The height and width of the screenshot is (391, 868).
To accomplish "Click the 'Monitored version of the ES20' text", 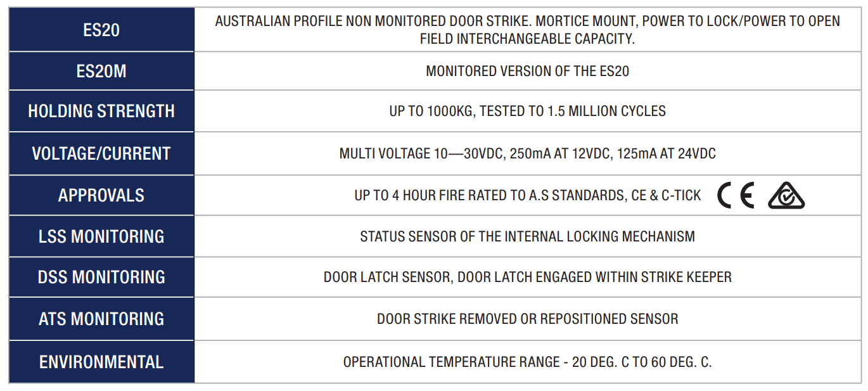I will tap(527, 71).
